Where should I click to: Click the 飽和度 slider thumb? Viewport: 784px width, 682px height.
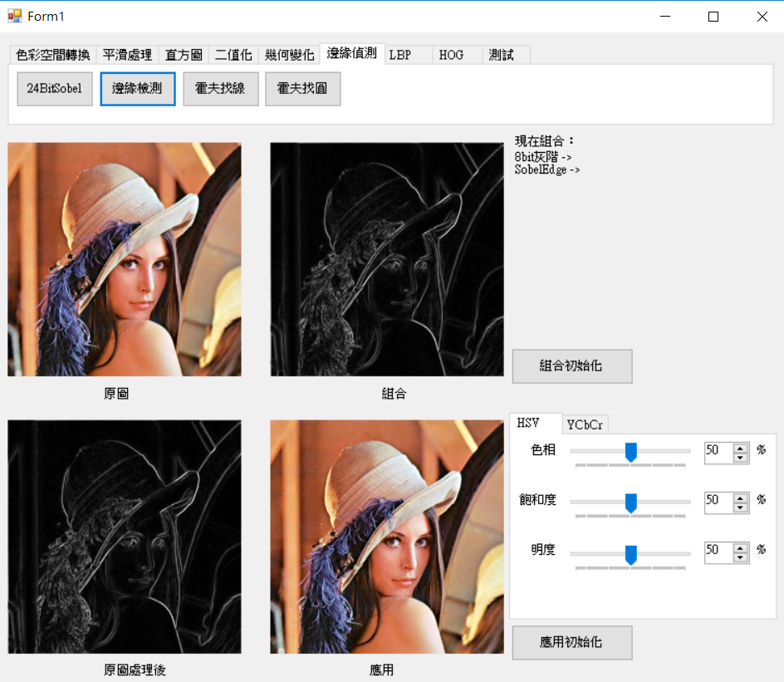pos(631,503)
